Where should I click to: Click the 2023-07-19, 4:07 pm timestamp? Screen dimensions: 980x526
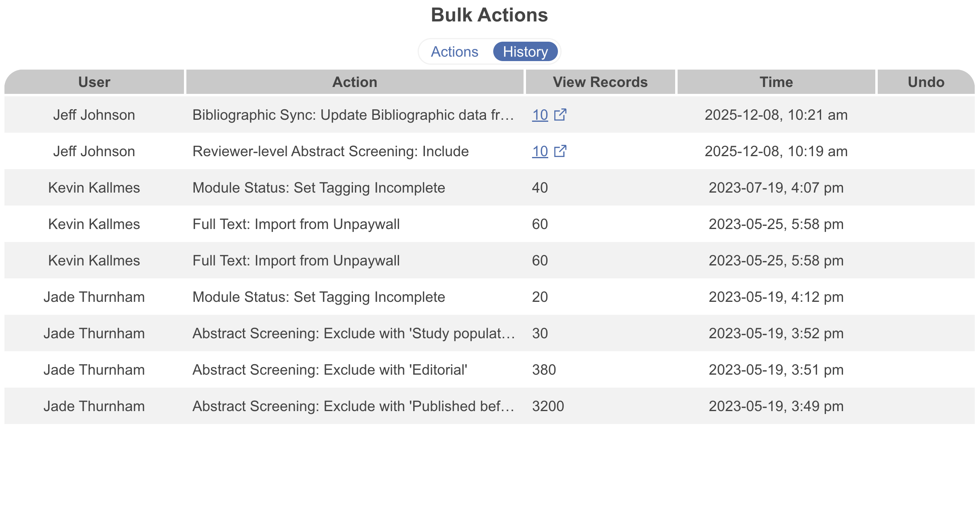click(776, 188)
